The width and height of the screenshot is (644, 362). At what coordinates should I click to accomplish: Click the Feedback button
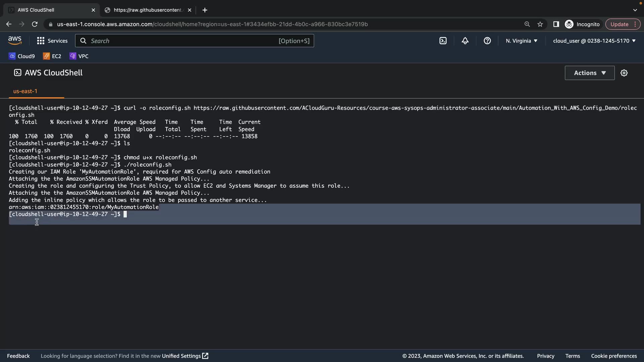pos(18,356)
